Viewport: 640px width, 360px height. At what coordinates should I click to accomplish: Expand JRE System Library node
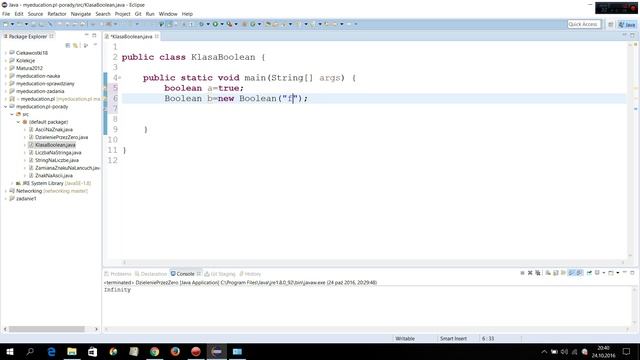[x=12, y=183]
